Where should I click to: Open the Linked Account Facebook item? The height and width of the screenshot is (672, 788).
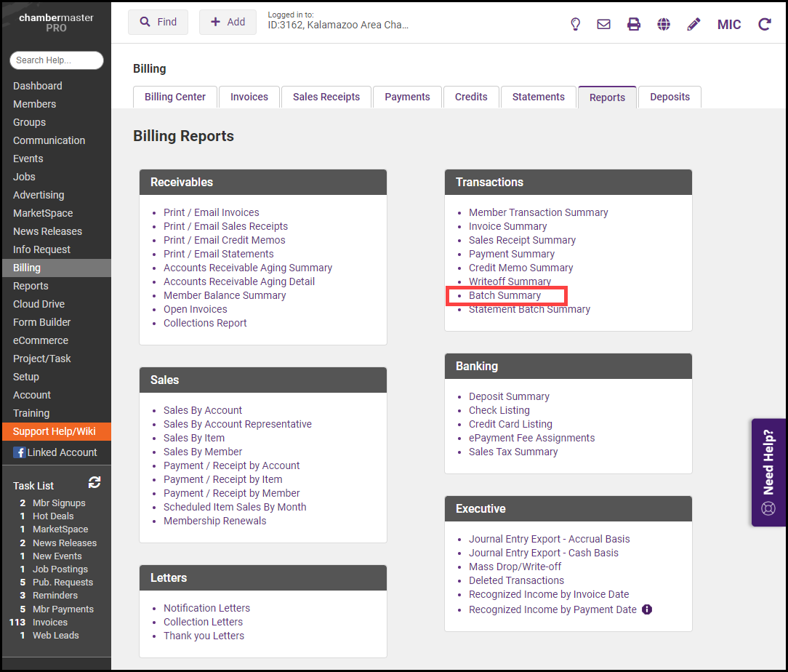point(55,452)
